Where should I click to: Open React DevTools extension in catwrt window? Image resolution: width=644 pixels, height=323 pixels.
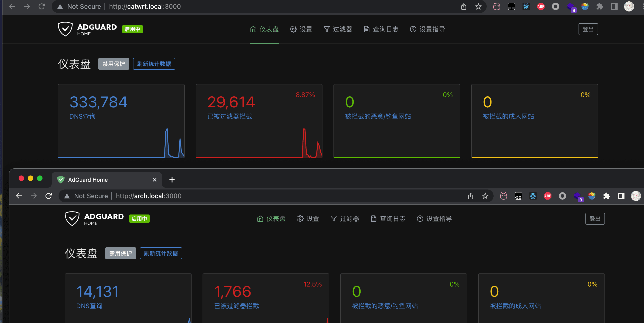click(x=526, y=6)
